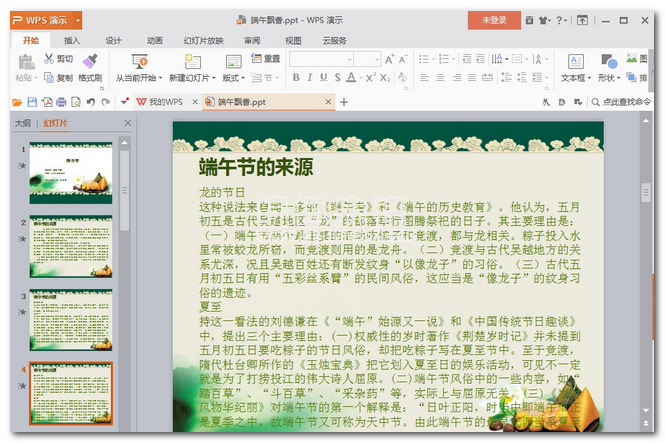Insert a Text Box (文本框)

(x=574, y=66)
